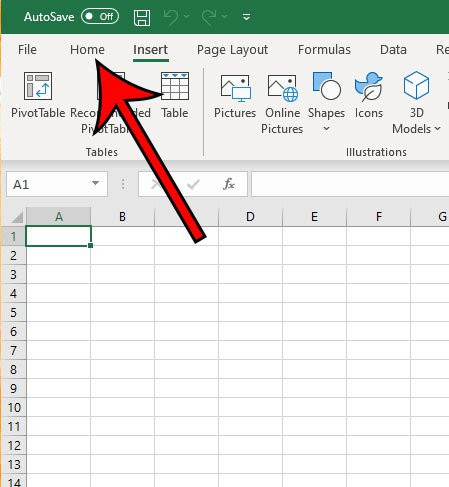Insert a Table using the Table icon
This screenshot has width=449, height=487.
175,86
